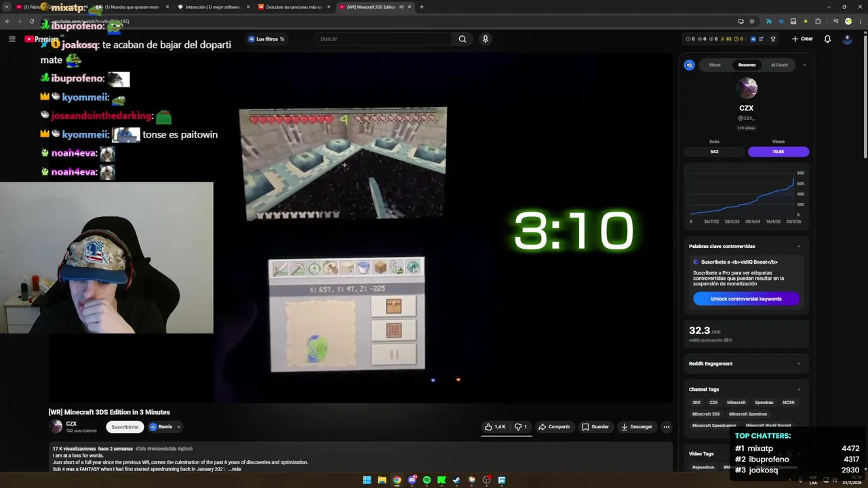This screenshot has height=488, width=868.
Task: Click the YouTube Premium logo link
Action: point(41,39)
